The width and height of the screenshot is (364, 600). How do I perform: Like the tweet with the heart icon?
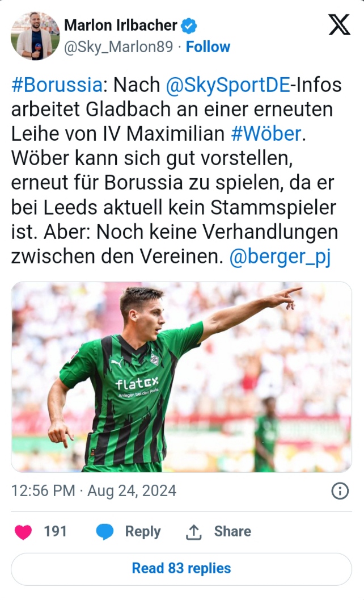pyautogui.click(x=23, y=531)
